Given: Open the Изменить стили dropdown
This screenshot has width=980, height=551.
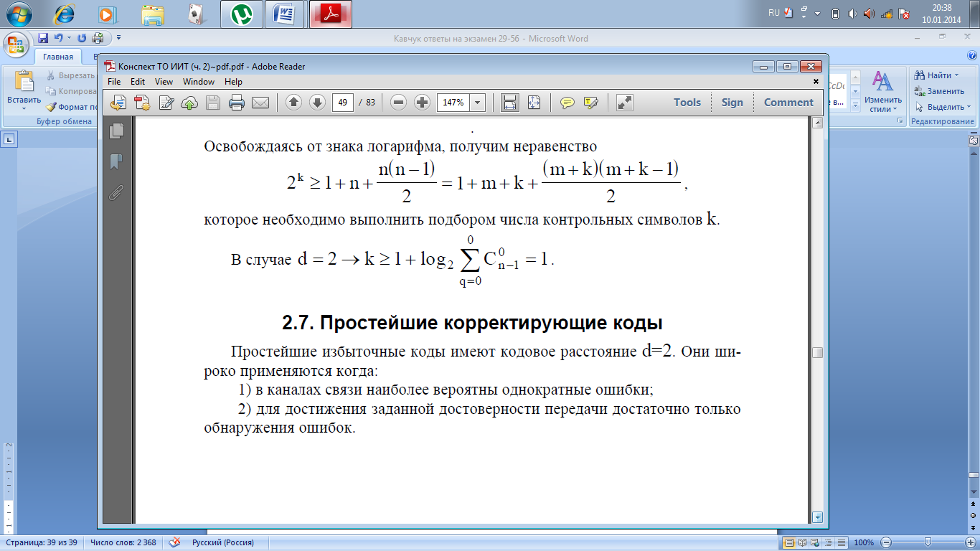Looking at the screenshot, I should click(883, 90).
